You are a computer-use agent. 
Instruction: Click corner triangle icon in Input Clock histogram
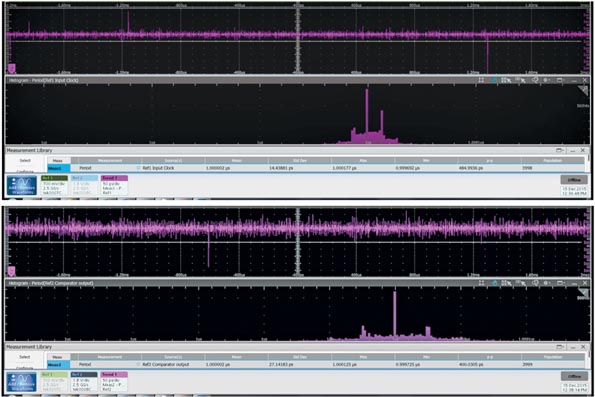coord(583,90)
